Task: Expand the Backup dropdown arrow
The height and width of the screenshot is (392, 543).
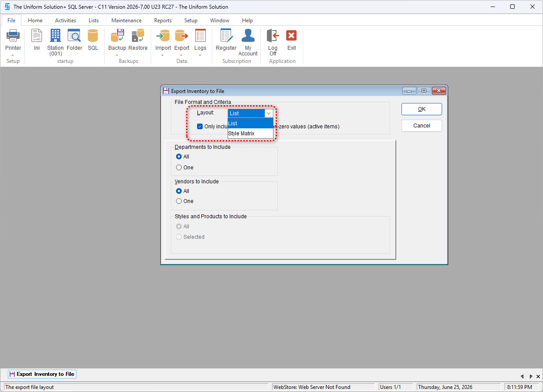Action: click(117, 55)
